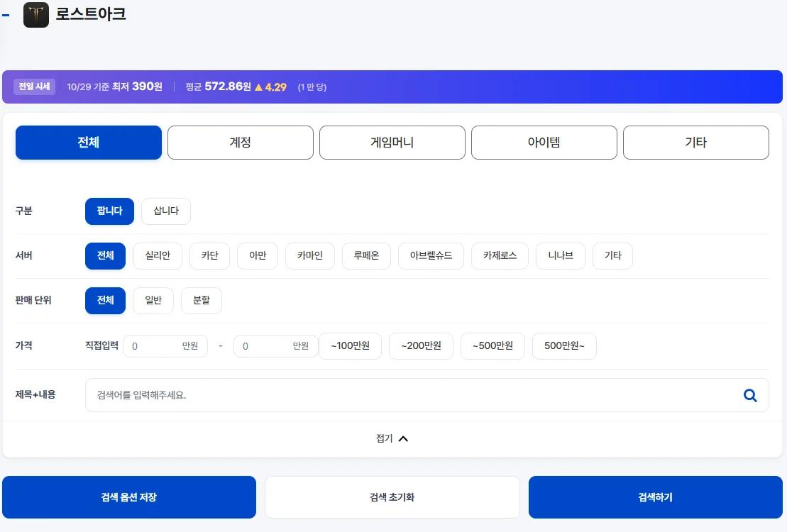Select 전체 in 판매 단위 row
This screenshot has width=787, height=532.
[x=106, y=301]
